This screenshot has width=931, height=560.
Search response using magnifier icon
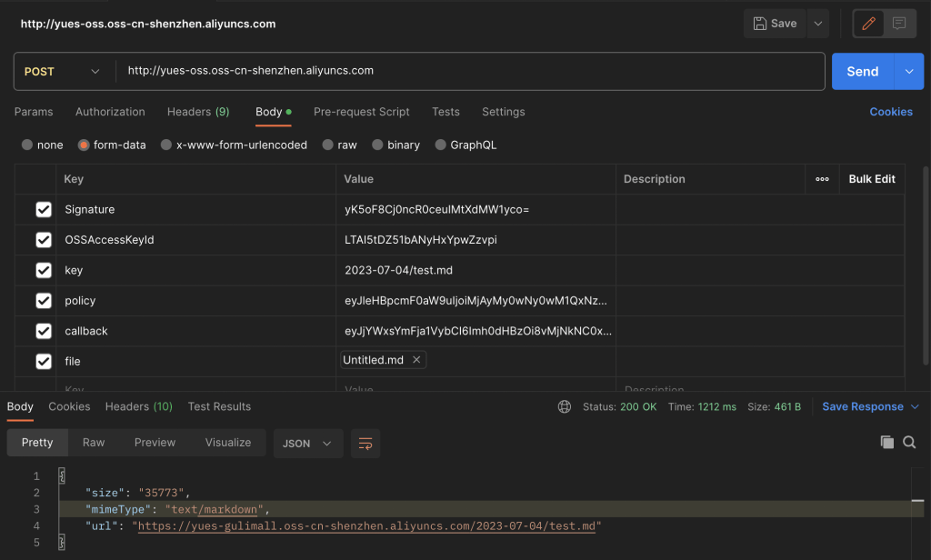[909, 443]
